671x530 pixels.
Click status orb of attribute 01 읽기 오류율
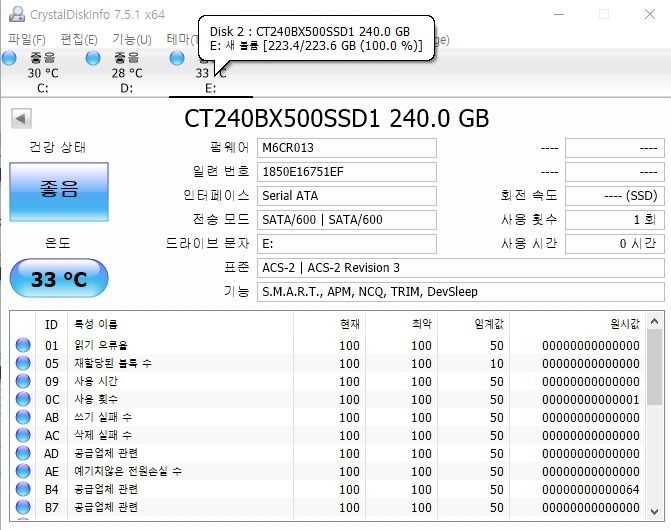coord(23,345)
